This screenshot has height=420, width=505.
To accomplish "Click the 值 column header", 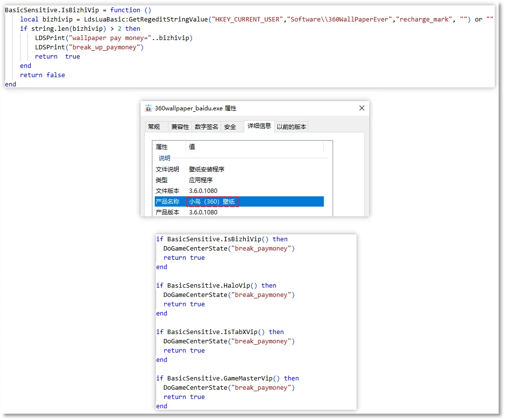I will pos(192,147).
